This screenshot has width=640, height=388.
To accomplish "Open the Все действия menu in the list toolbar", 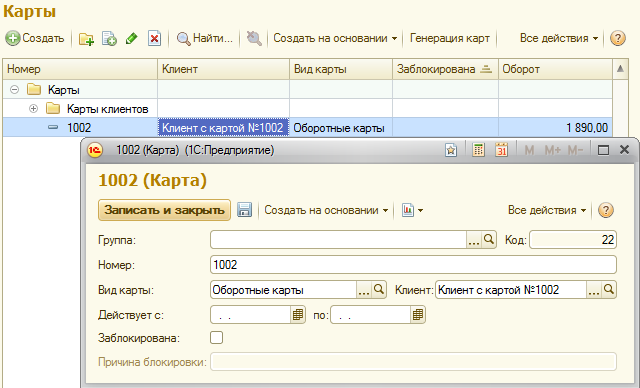I will 558,38.
